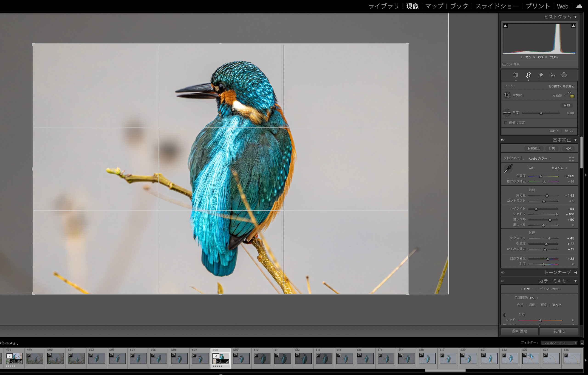Collapse the 基本補正 panel triangle
The width and height of the screenshot is (588, 375).
(x=576, y=140)
